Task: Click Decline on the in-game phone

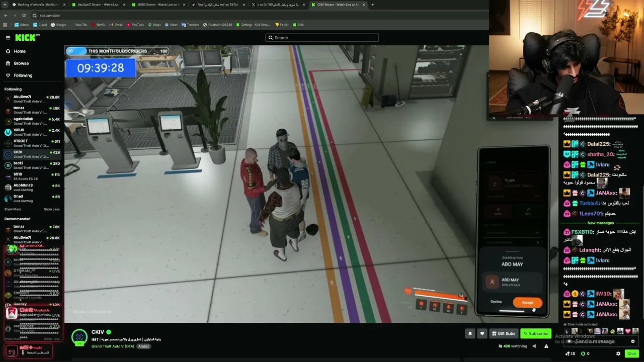Action: pyautogui.click(x=496, y=302)
